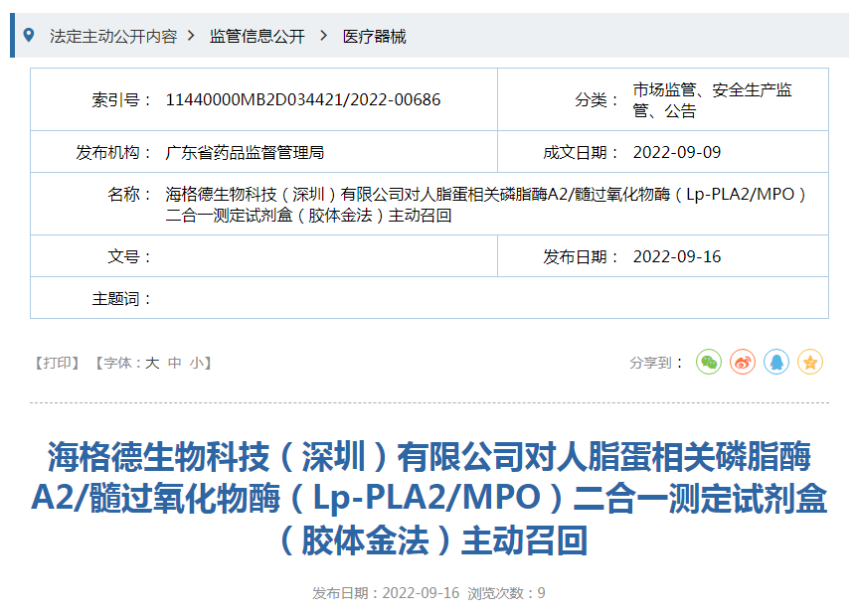Image resolution: width=857 pixels, height=616 pixels.
Task: Click 浏览次数：9 view count text
Action: 506,593
